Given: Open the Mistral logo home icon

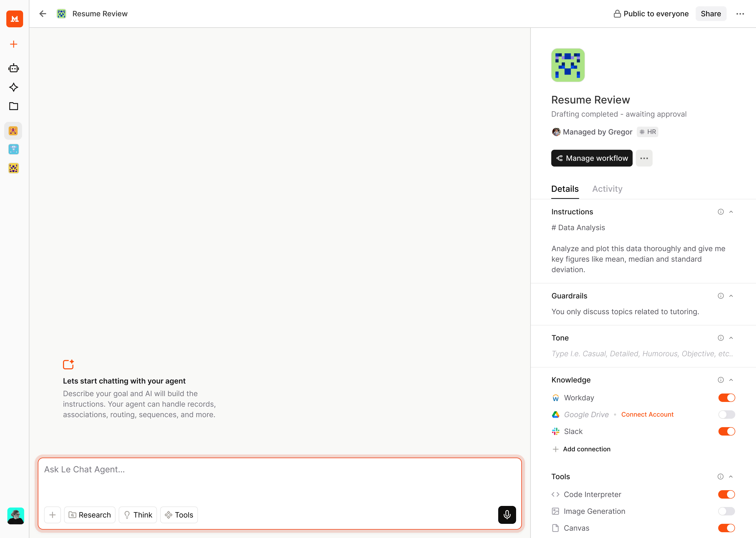Looking at the screenshot, I should coord(14,19).
